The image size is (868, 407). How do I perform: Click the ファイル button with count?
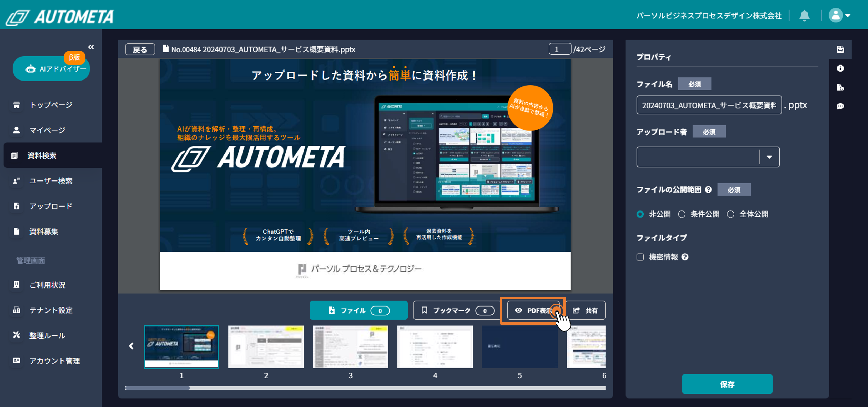(x=359, y=310)
